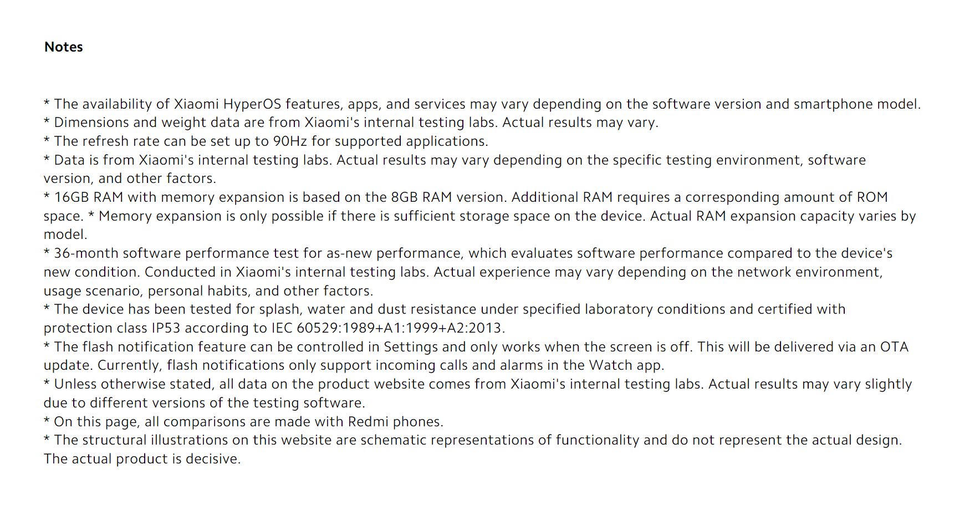
Task: Click the splash, water and dust resistance note
Action: click(x=445, y=309)
